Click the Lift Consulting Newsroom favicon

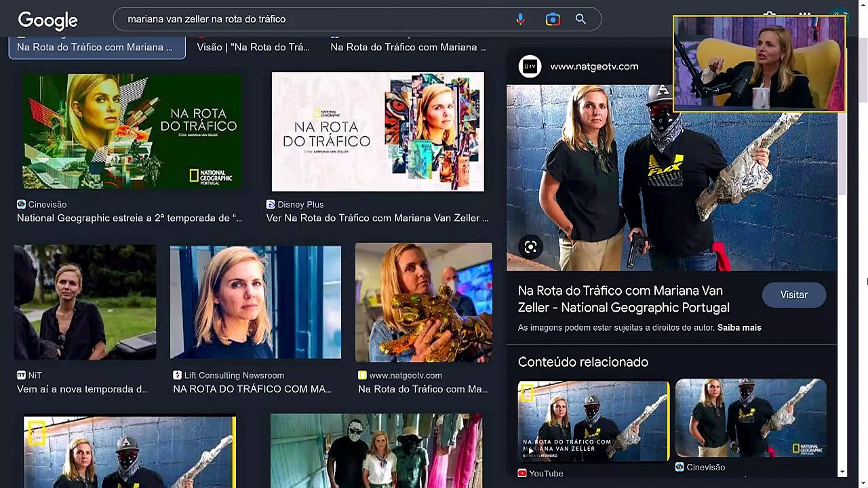pos(177,375)
